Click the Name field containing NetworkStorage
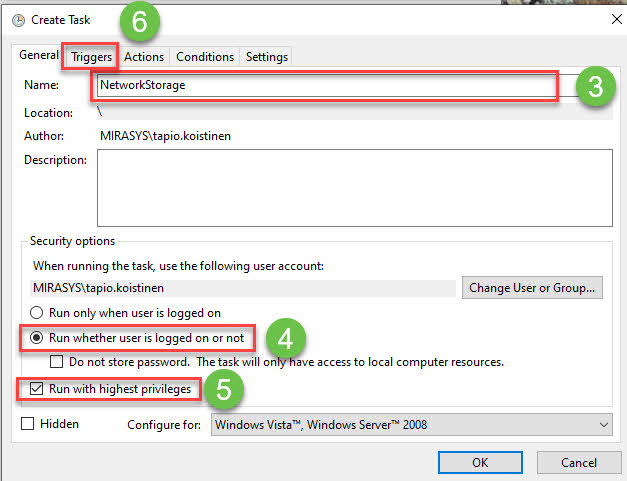This screenshot has height=481, width=627. coord(324,85)
